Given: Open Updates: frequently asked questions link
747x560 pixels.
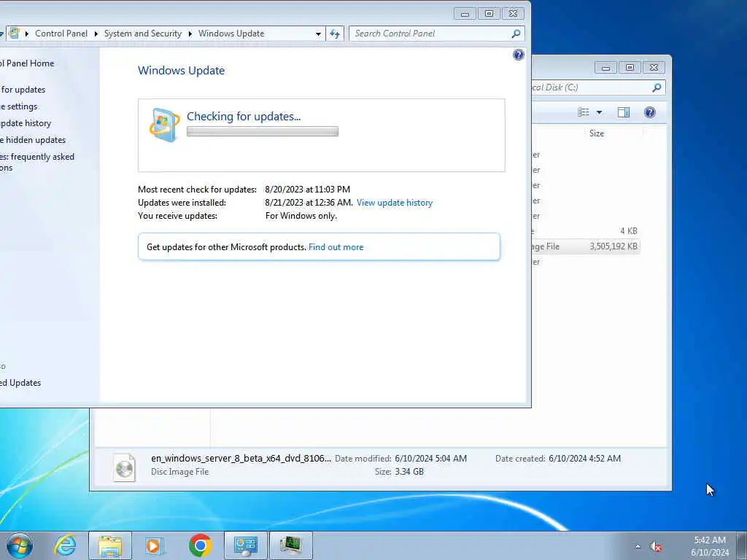Looking at the screenshot, I should 37,162.
